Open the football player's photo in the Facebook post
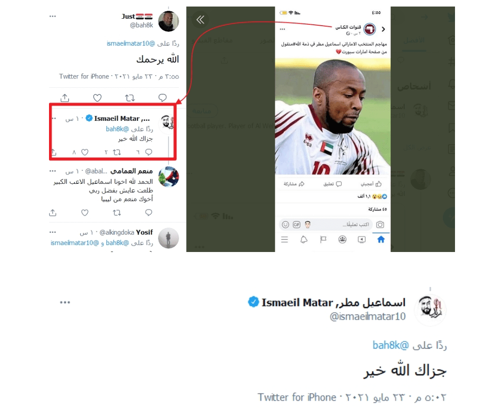The width and height of the screenshot is (504, 420). [x=333, y=116]
